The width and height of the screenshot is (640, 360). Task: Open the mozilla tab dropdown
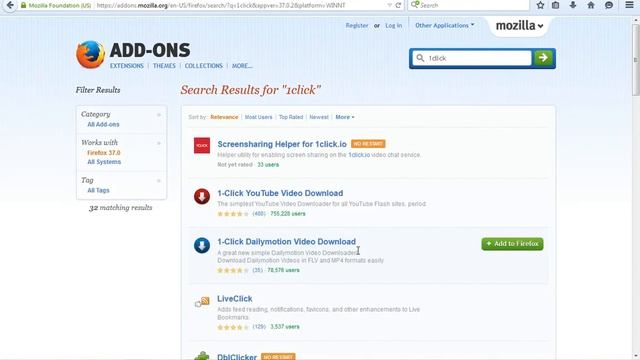[x=519, y=26]
